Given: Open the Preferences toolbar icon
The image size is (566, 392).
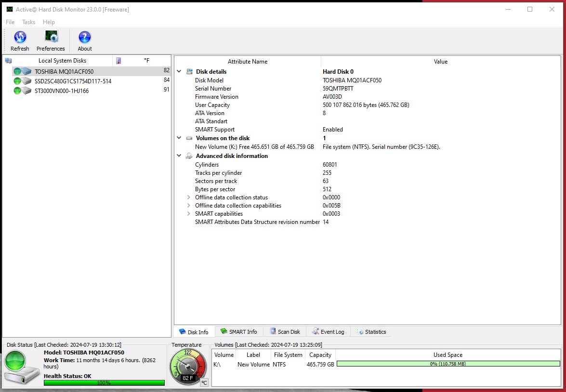Looking at the screenshot, I should [x=51, y=38].
